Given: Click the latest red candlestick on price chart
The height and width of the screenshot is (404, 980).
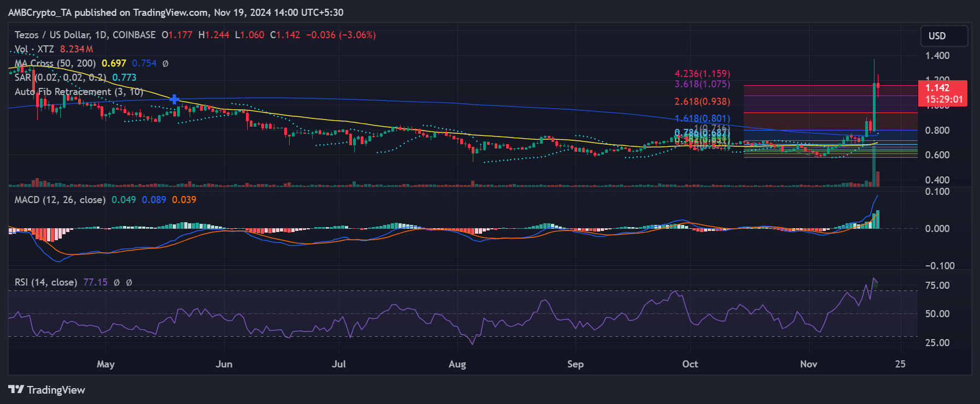Looking at the screenshot, I should tap(878, 86).
